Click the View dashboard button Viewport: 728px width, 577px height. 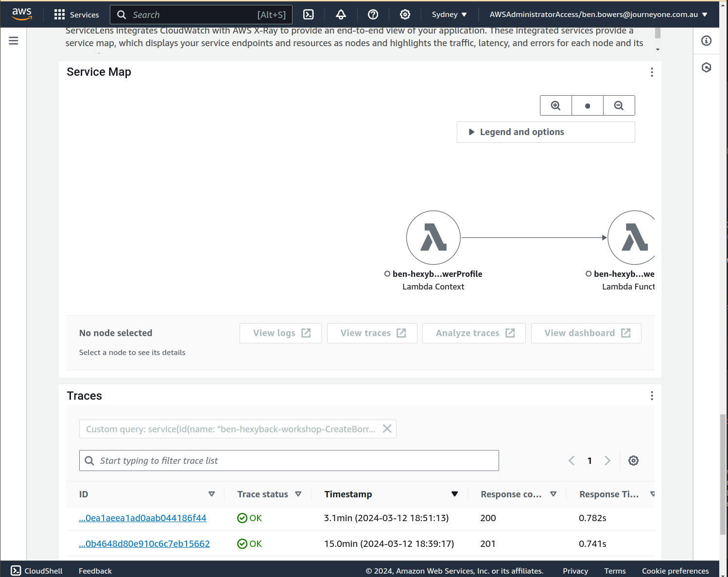[x=587, y=333]
